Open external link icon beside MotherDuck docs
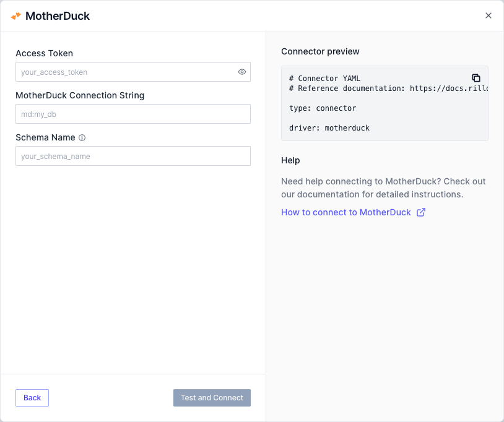Screen dimensions: 504x422 pyautogui.click(x=421, y=212)
